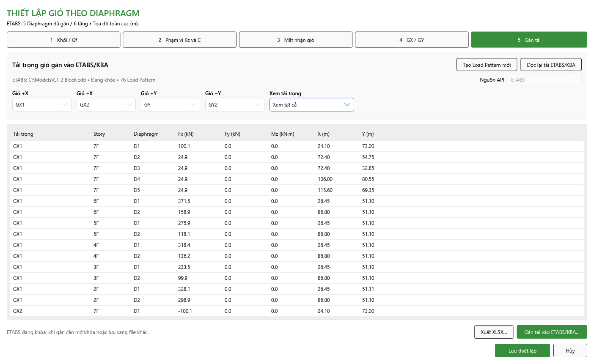Select the Fx value 158.9 cell
The width and height of the screenshot is (594, 364).
coord(184,212)
